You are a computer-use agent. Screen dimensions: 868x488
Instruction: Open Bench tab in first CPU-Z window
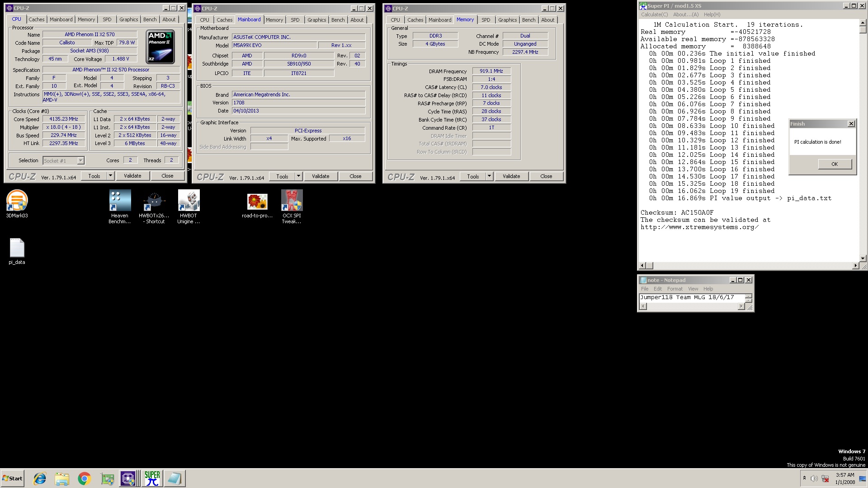coord(150,19)
